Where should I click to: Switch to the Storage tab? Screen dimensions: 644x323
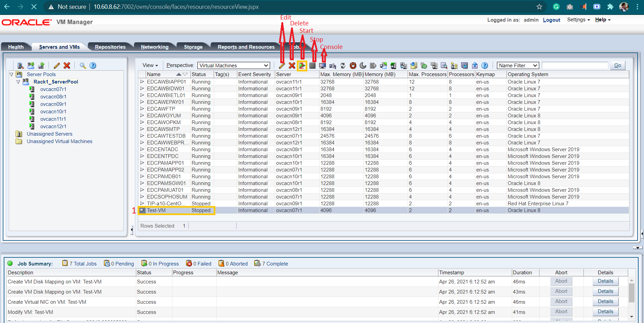click(193, 47)
